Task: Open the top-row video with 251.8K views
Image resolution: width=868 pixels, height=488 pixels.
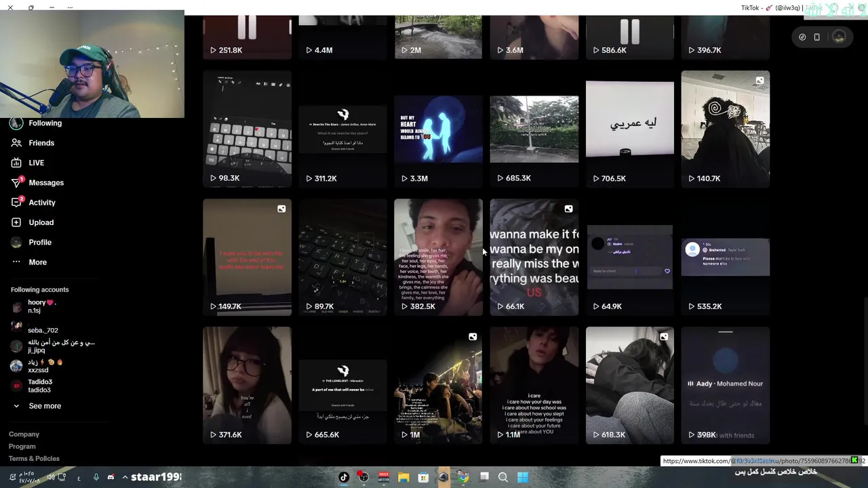Action: click(247, 37)
